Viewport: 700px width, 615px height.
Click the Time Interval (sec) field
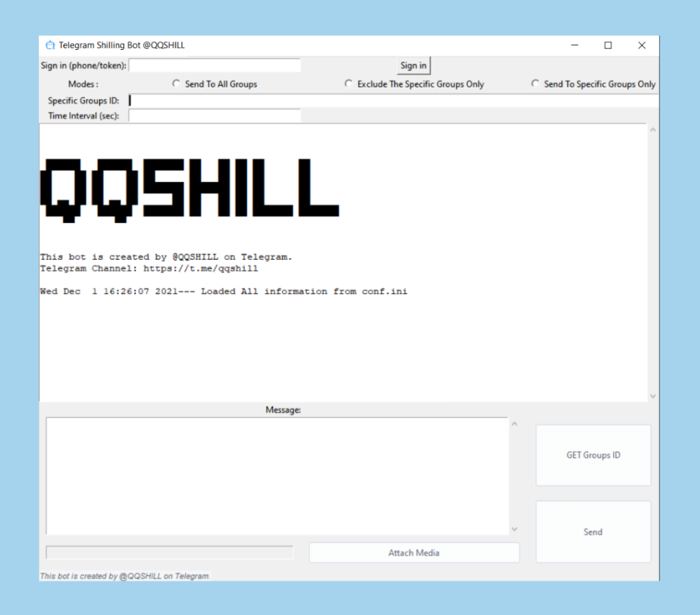click(215, 116)
